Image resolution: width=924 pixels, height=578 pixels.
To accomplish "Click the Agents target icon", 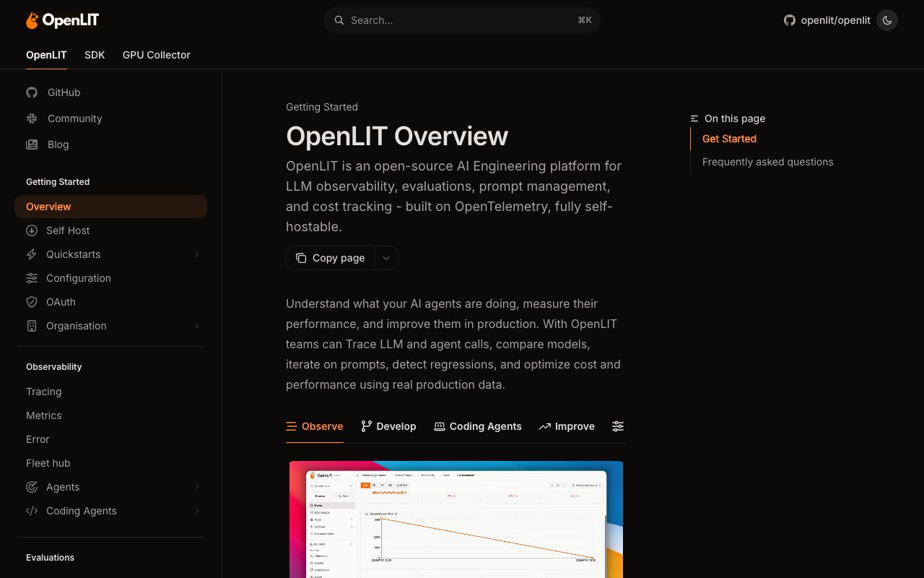I will pyautogui.click(x=32, y=487).
